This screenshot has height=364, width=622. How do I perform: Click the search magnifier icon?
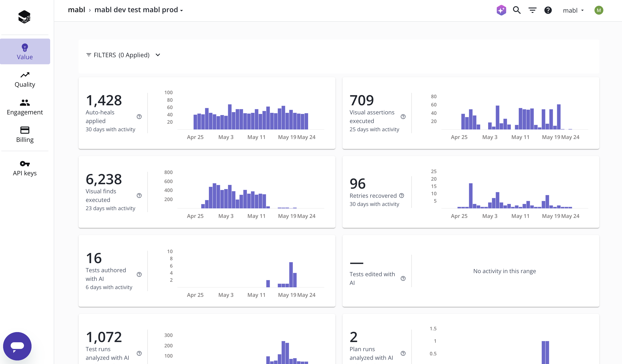[517, 10]
